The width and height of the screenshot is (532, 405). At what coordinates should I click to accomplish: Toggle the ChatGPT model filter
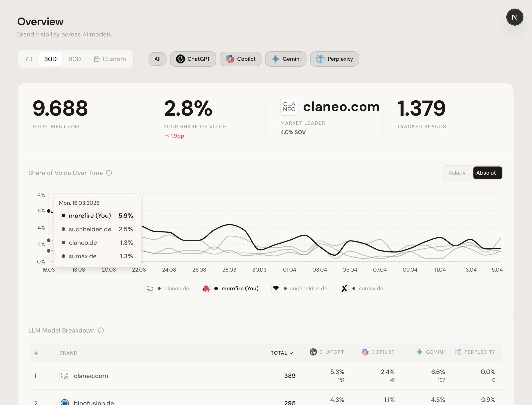point(193,59)
